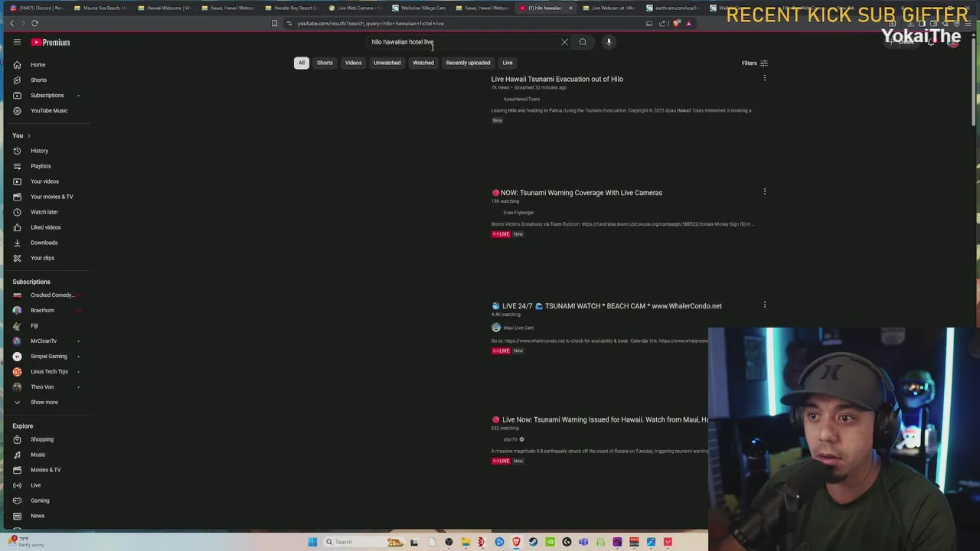The height and width of the screenshot is (551, 980).
Task: Open the YouTube hamburger guide menu
Action: coord(17,42)
